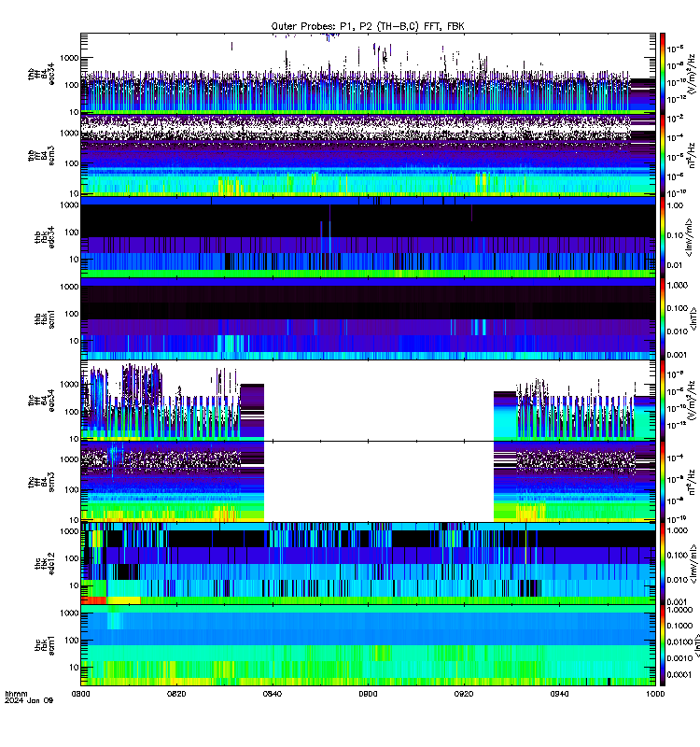700x747 pixels.
Task: Click the "thc fff 64 eac34" panel label
Action: (41, 401)
